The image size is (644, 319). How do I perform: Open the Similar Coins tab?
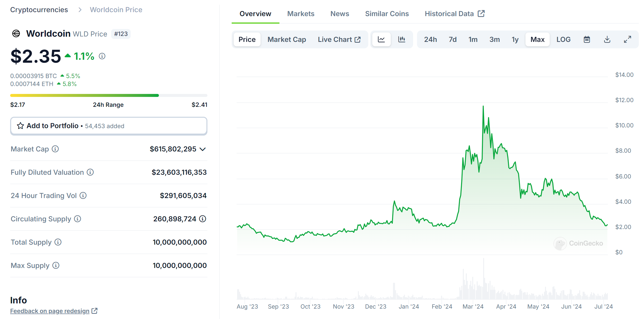(387, 14)
